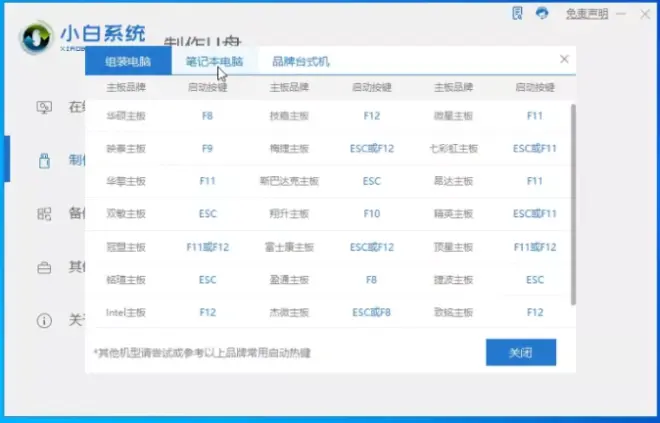Viewport: 660px width, 423px height.
Task: Click the 富士康主板 cell
Action: [289, 247]
